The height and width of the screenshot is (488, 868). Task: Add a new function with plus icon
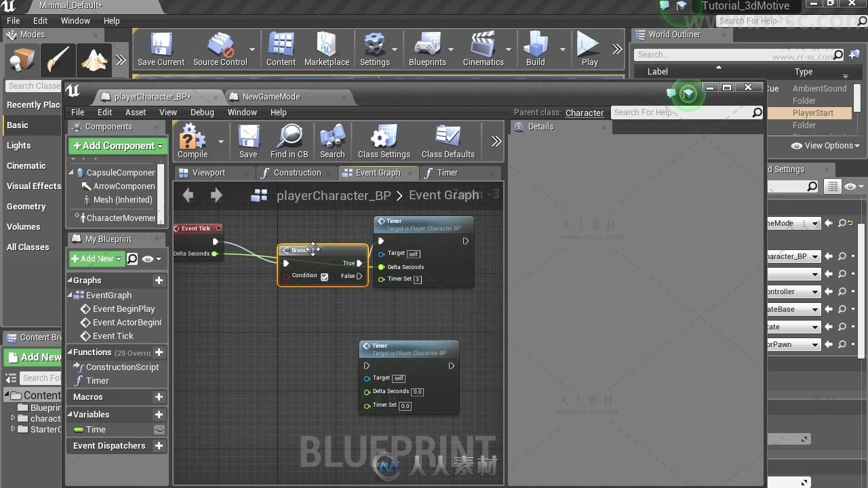tap(159, 352)
